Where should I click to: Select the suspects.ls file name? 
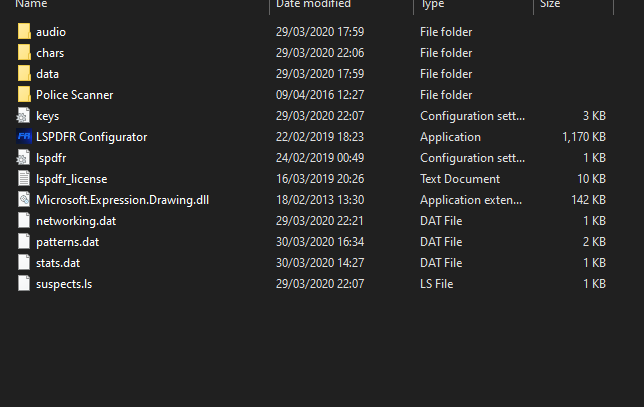tap(64, 284)
